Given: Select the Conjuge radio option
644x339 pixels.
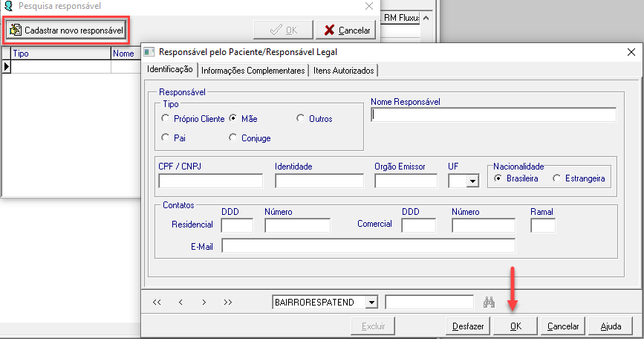Looking at the screenshot, I should (x=233, y=138).
